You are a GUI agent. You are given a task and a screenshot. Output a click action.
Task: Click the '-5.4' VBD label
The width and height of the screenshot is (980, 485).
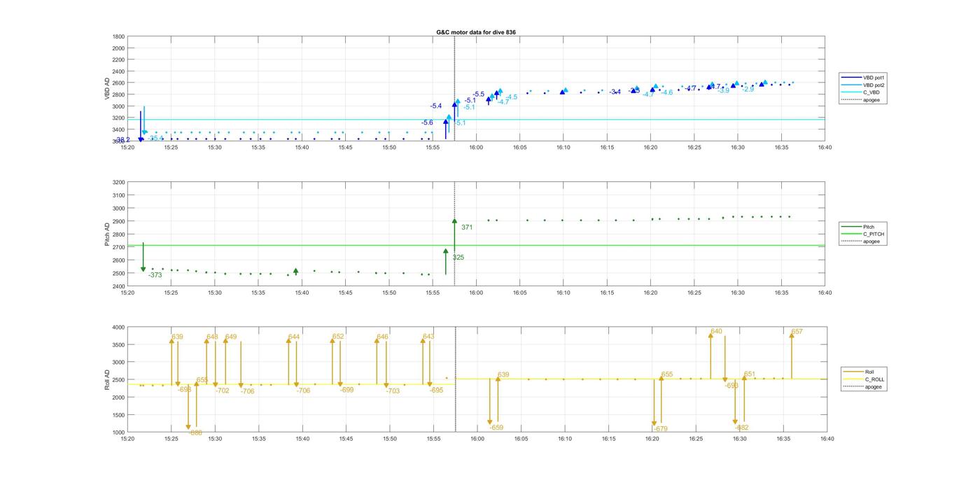(x=436, y=106)
